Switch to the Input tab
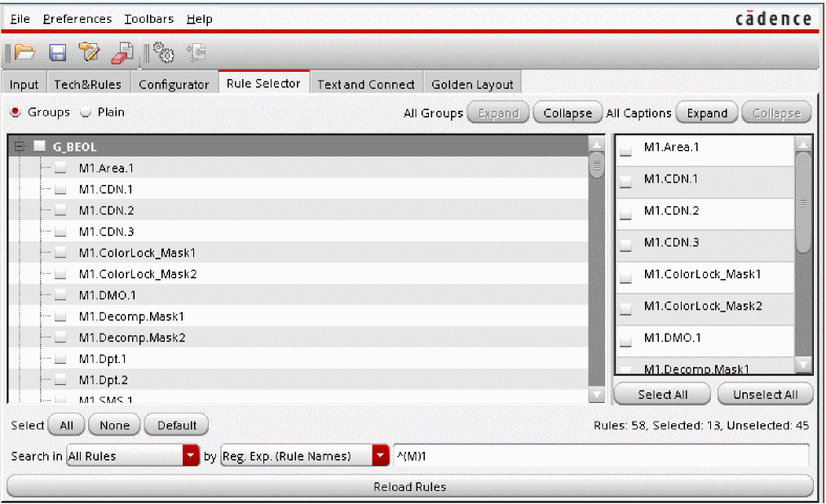The height and width of the screenshot is (504, 826). tap(24, 84)
